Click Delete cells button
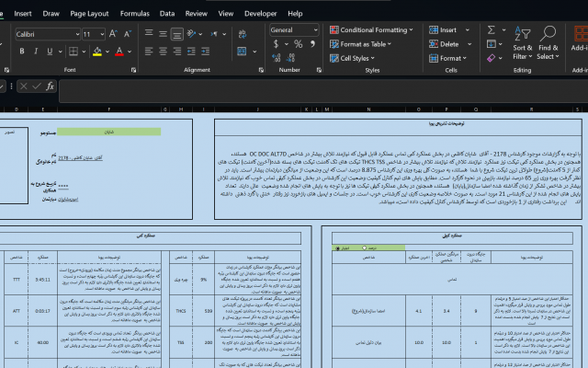This screenshot has width=588, height=368. tap(445, 44)
